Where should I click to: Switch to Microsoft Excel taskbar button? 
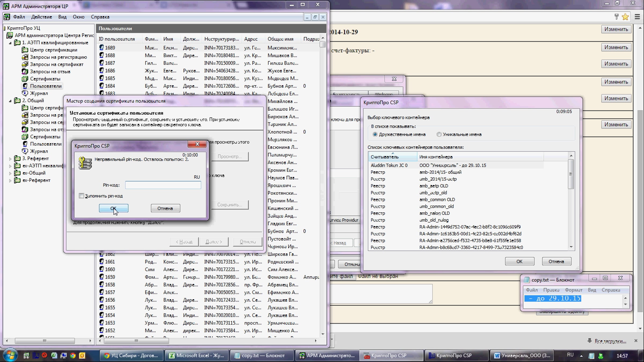tap(196, 356)
